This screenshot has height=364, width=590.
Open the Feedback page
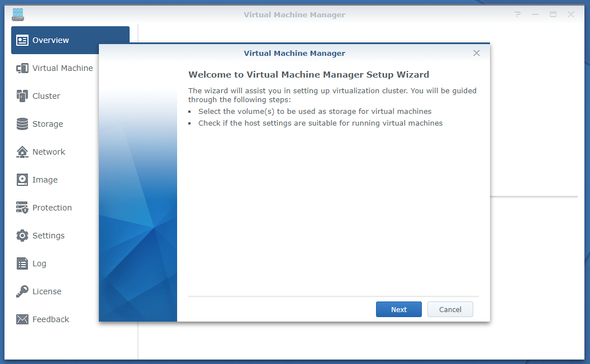tap(50, 319)
